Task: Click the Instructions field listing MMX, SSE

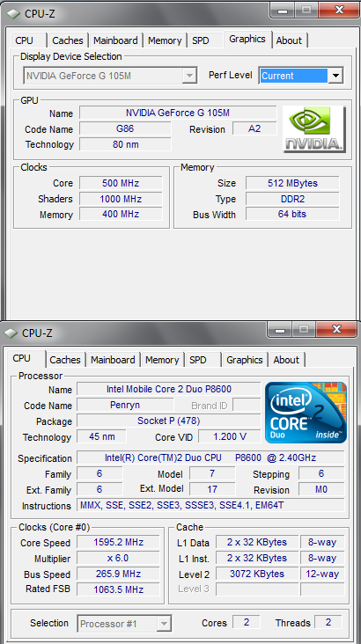Action: tap(210, 505)
